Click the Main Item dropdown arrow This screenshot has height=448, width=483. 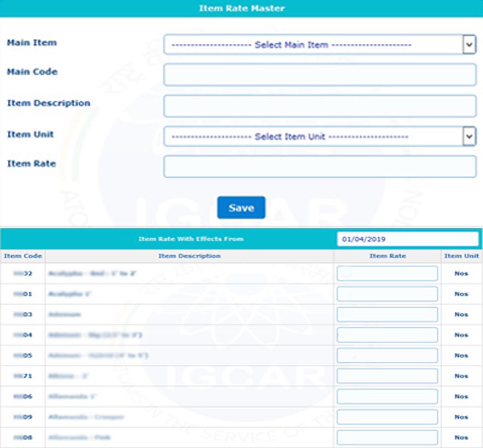pos(469,45)
